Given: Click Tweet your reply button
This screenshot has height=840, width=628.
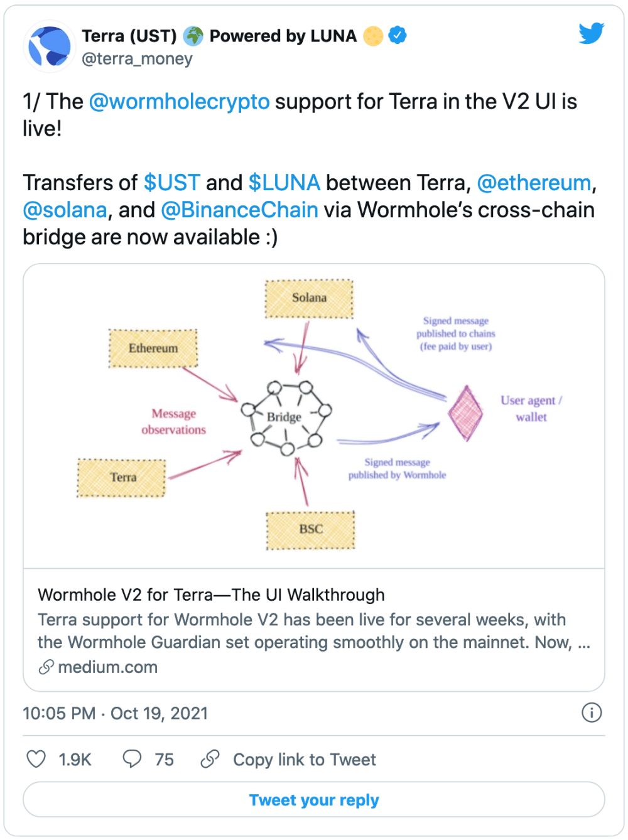Looking at the screenshot, I should 314,800.
